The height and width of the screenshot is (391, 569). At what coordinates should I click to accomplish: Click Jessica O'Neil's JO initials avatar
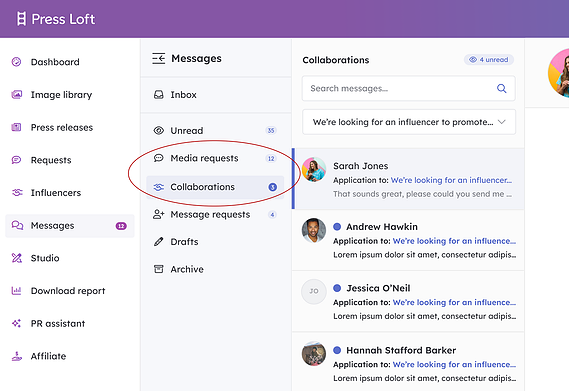click(314, 291)
